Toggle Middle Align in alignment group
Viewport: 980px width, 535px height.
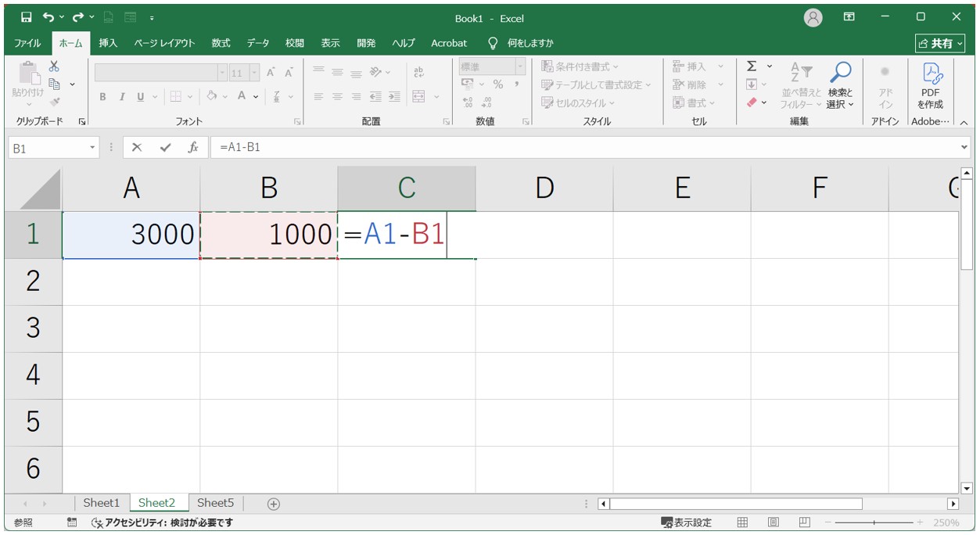point(337,73)
